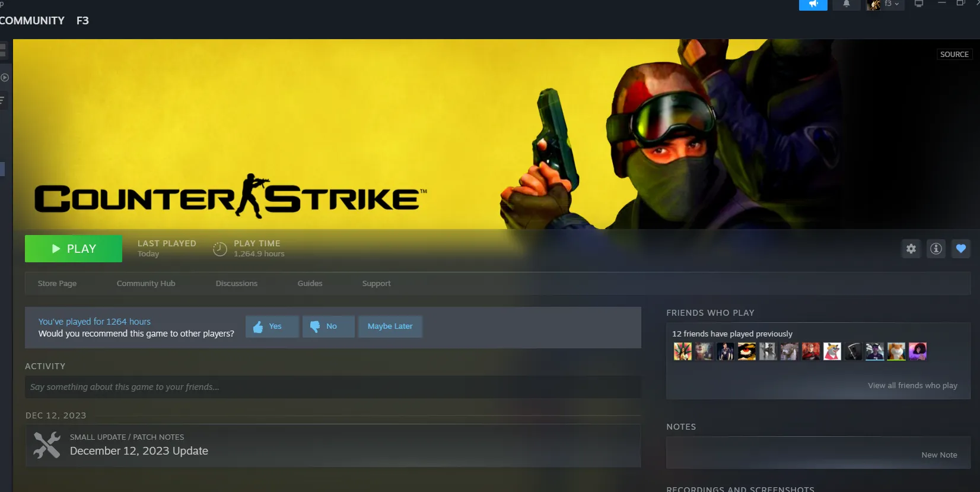Launch Counter-Strike with the PLAY button

(x=74, y=249)
